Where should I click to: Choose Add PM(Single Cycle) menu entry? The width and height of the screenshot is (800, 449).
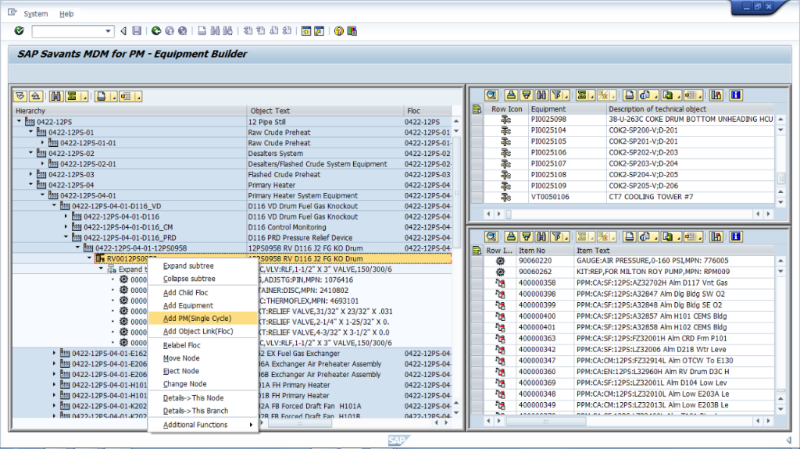click(x=197, y=318)
